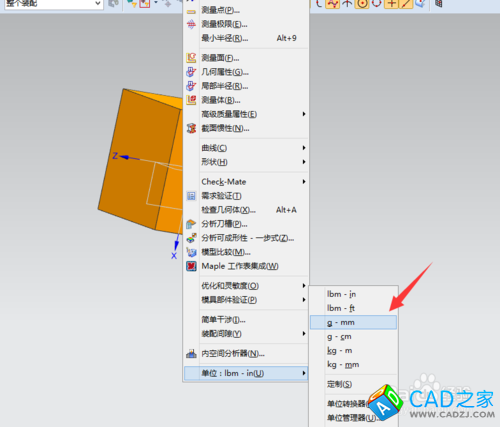Click the orange block's left face
Screen dimensions: 500x427
pyautogui.click(x=140, y=160)
